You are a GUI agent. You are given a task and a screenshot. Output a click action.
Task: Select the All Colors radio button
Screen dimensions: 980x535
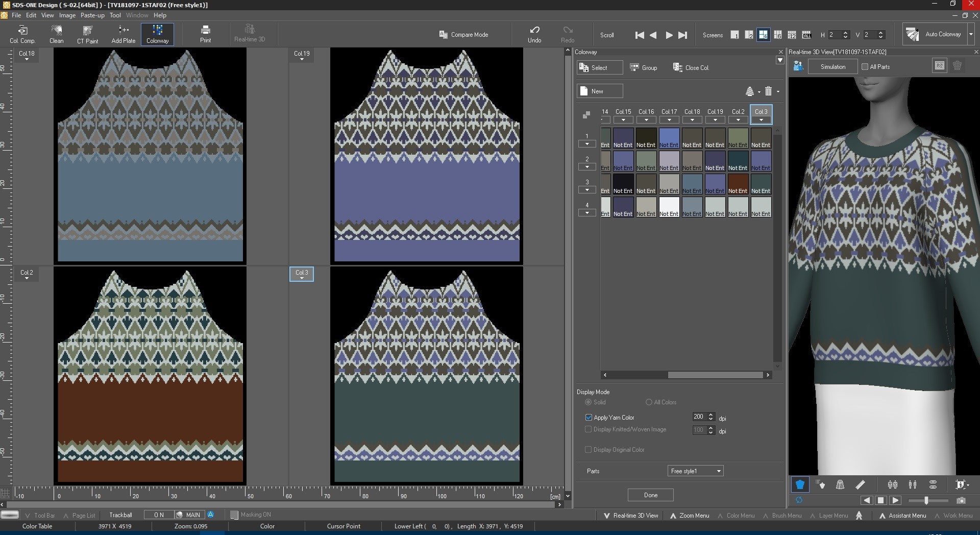point(648,402)
